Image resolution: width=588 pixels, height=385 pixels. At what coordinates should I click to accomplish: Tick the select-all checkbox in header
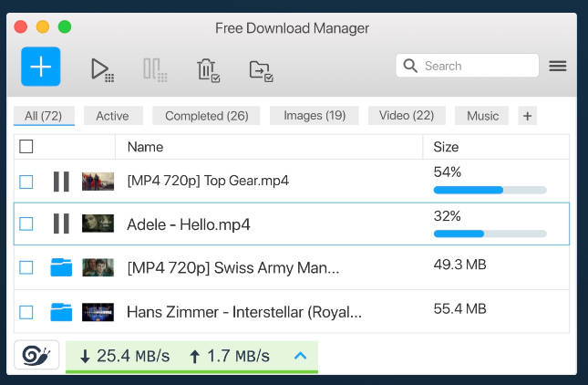(x=26, y=146)
